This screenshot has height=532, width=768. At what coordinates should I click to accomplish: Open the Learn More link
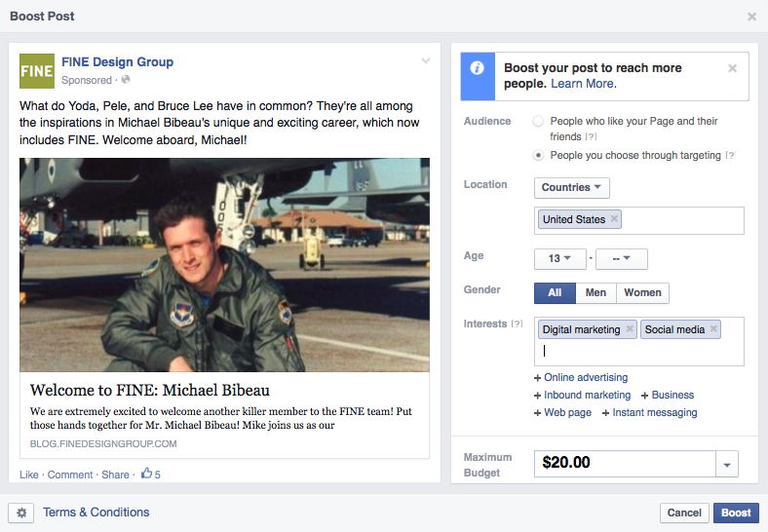(x=584, y=84)
